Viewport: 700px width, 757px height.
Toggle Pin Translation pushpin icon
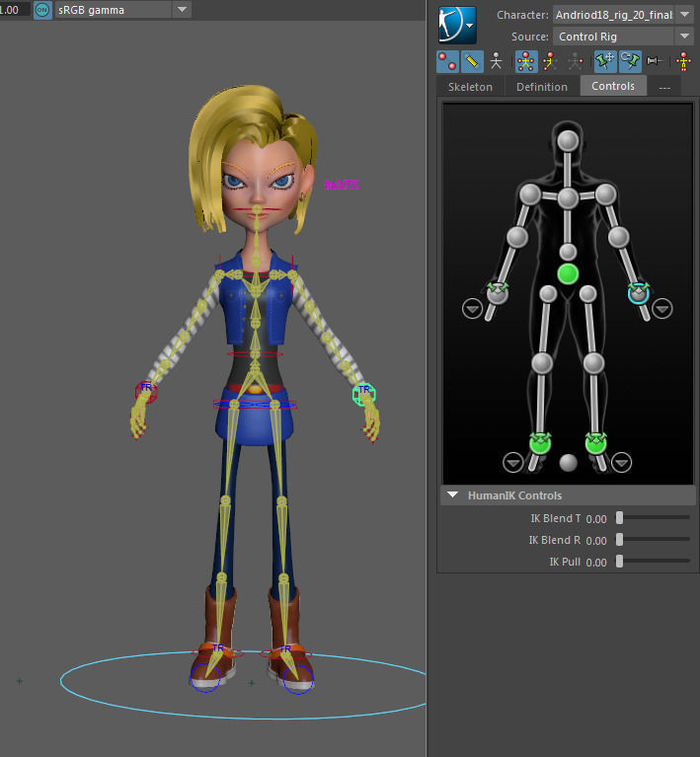click(605, 61)
